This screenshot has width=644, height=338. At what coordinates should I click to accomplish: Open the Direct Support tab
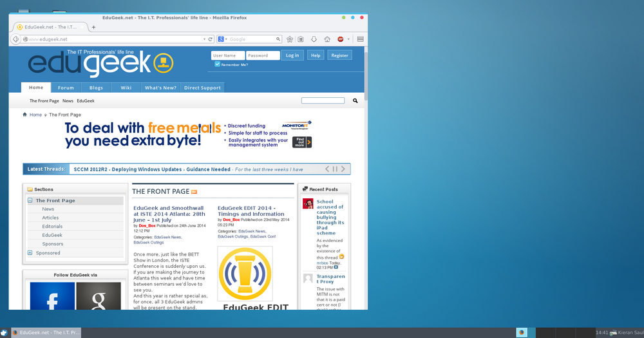pyautogui.click(x=202, y=88)
